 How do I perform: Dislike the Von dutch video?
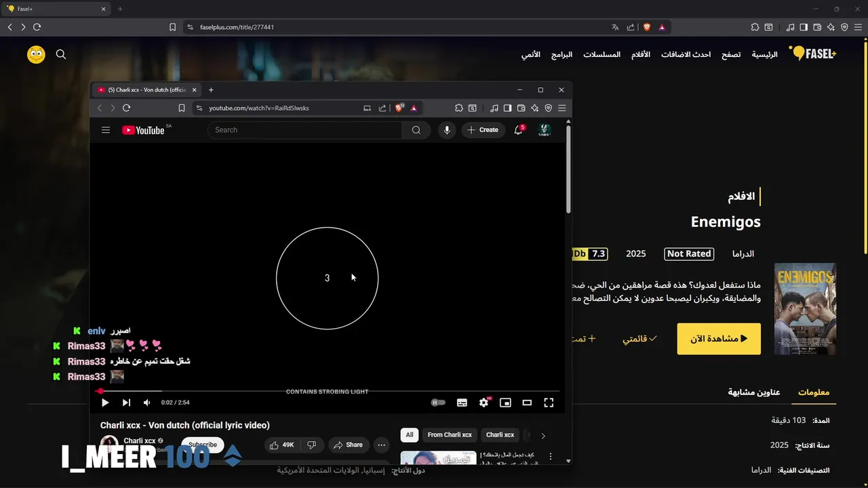tap(312, 445)
